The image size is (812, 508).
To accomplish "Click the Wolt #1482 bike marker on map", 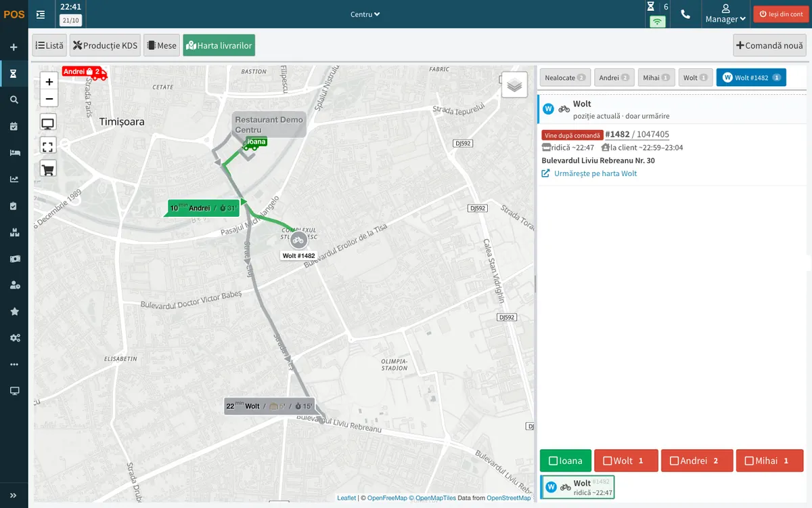I will coord(298,240).
